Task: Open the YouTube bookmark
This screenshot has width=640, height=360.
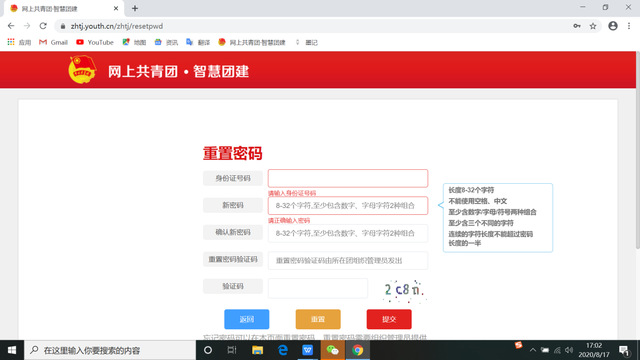Action: [95, 42]
